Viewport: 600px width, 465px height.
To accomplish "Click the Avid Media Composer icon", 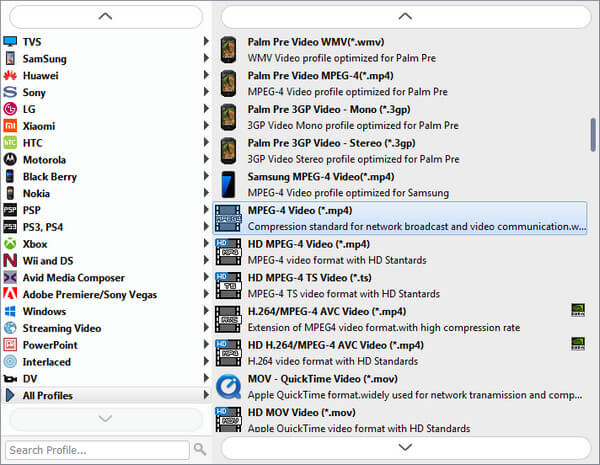I will click(x=10, y=277).
